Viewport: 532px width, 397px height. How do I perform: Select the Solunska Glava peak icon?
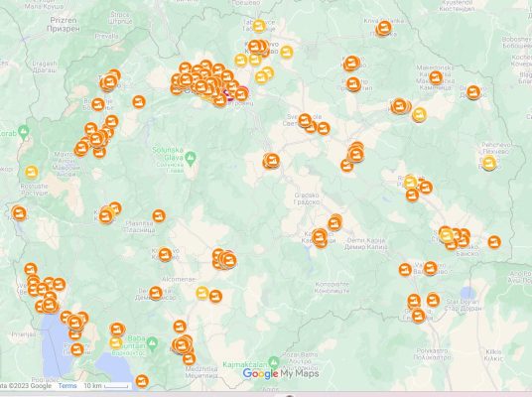click(191, 157)
